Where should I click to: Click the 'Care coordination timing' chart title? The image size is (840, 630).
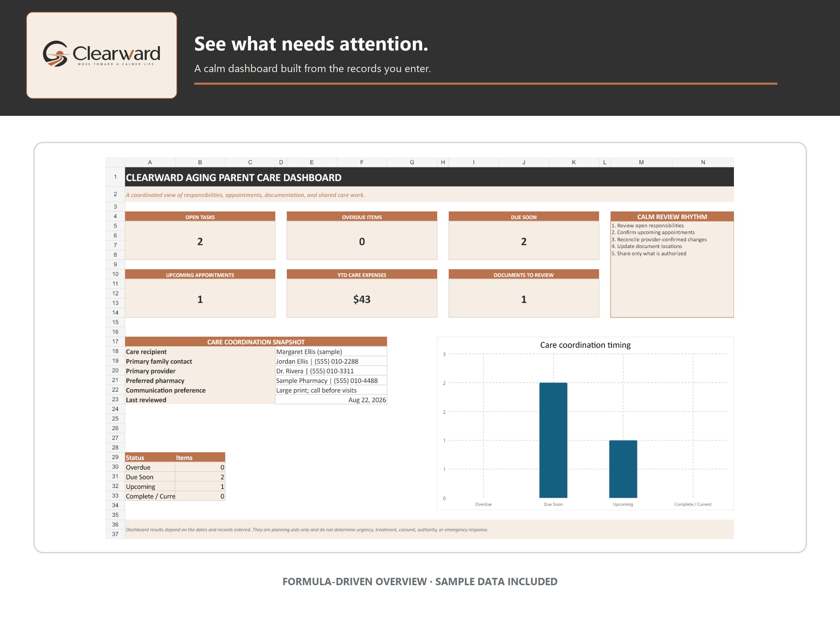tap(585, 345)
